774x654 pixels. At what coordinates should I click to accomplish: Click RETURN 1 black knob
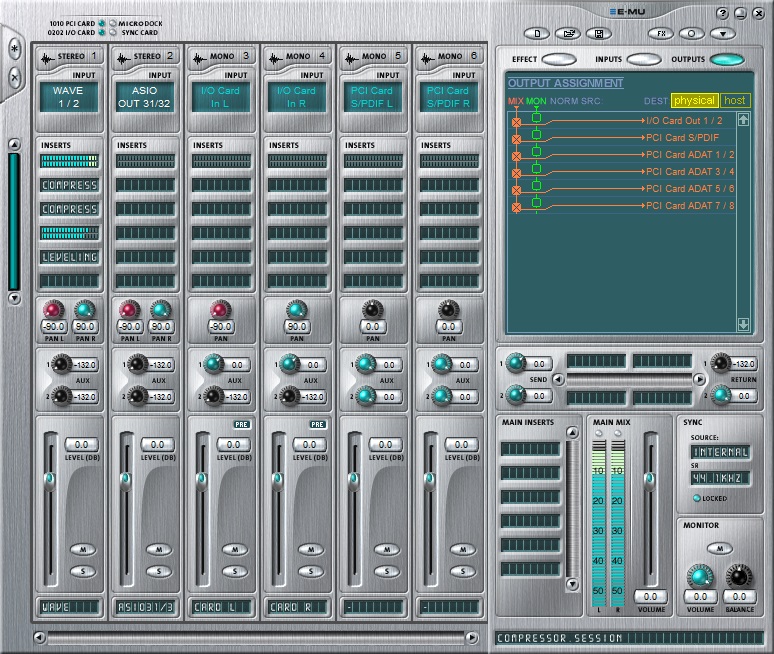pyautogui.click(x=721, y=363)
